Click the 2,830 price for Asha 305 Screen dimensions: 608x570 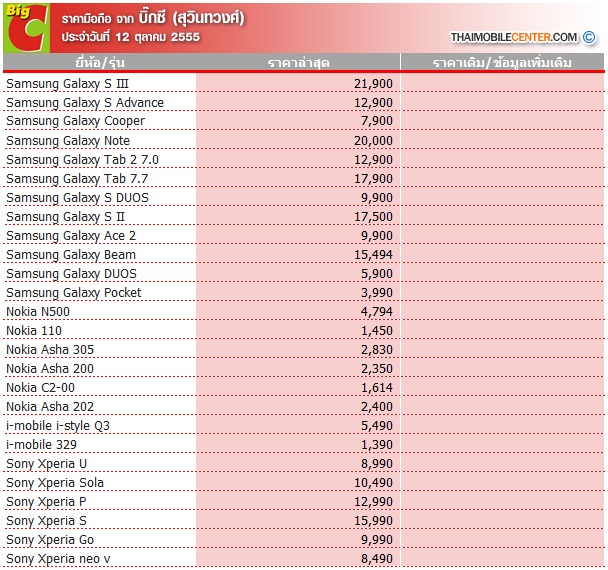pyautogui.click(x=377, y=350)
